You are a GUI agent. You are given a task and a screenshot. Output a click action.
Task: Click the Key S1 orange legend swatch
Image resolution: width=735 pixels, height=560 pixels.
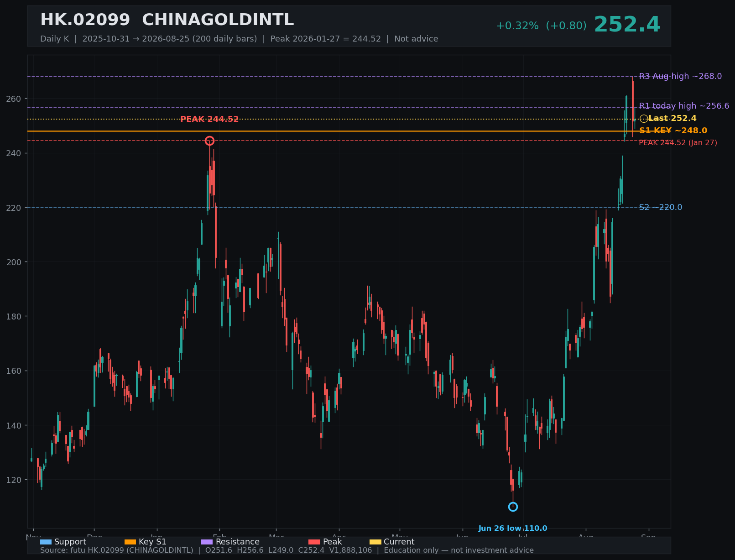coord(130,542)
